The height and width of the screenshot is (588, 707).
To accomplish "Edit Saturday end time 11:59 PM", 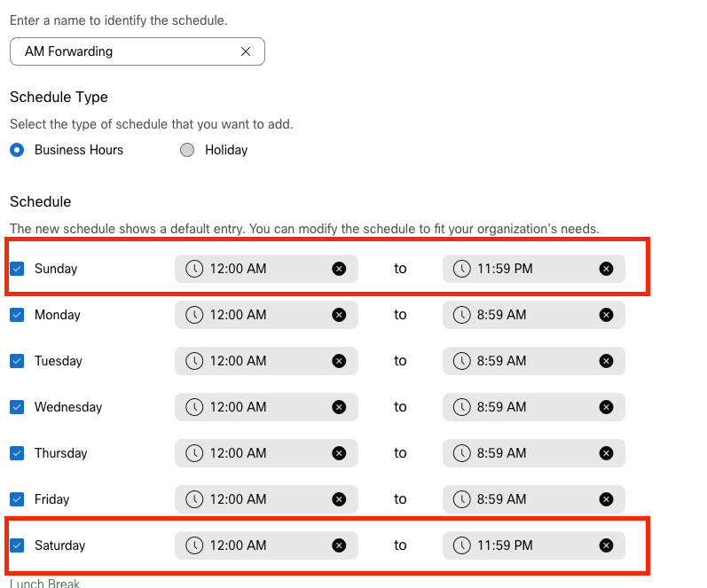I will click(534, 545).
